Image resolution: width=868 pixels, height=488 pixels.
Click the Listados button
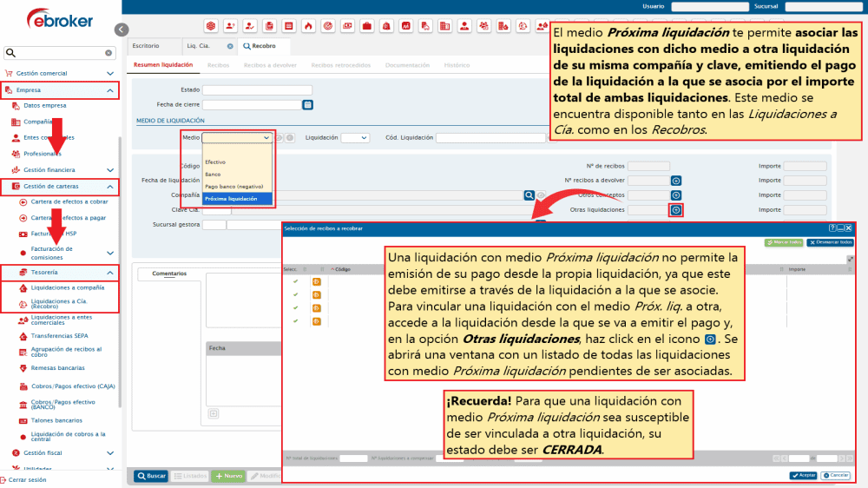190,476
